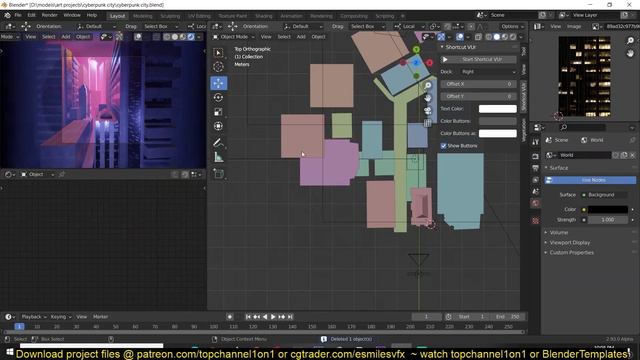This screenshot has height=360, width=640.
Task: Click pan hand icon in image editor
Action: click(630, 53)
